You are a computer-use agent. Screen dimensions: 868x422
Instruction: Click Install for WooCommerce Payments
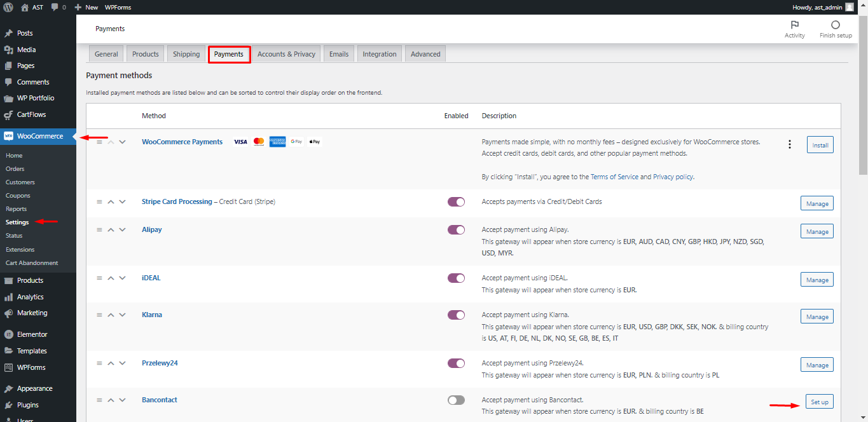[x=820, y=145]
